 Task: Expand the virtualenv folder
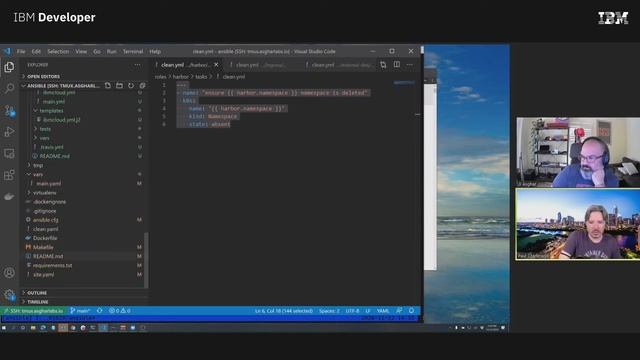[44, 193]
